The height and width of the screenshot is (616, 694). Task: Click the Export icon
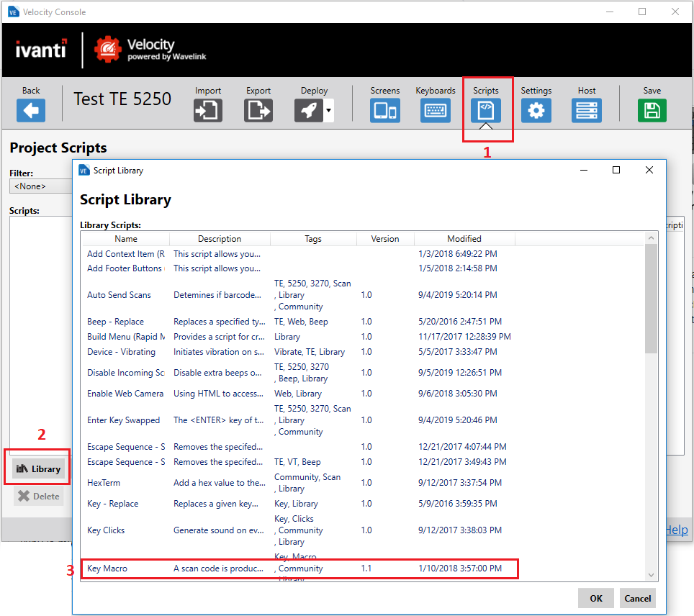point(258,109)
